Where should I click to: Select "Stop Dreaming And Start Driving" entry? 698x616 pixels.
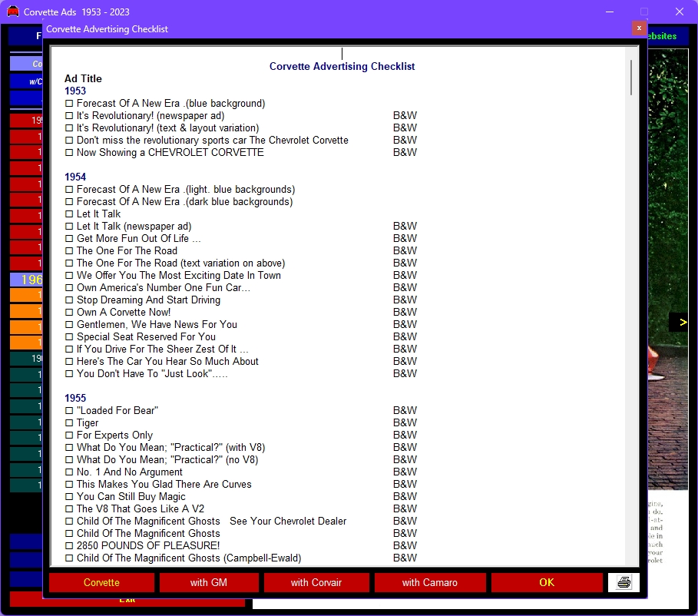[x=148, y=300]
